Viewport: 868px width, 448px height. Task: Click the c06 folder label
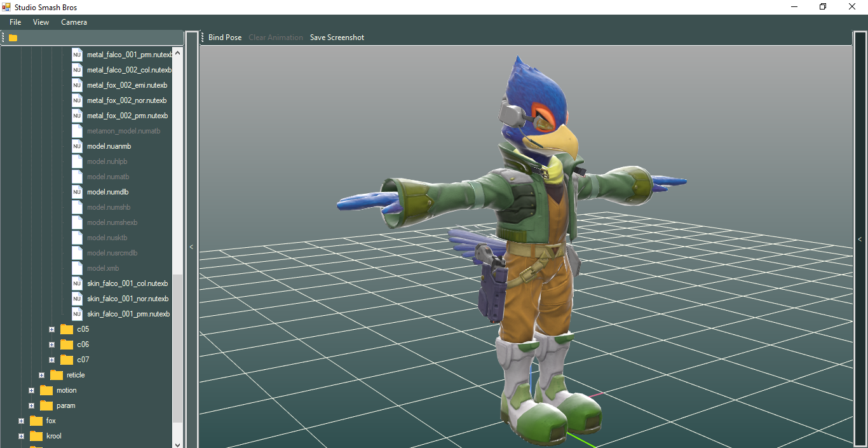[83, 344]
